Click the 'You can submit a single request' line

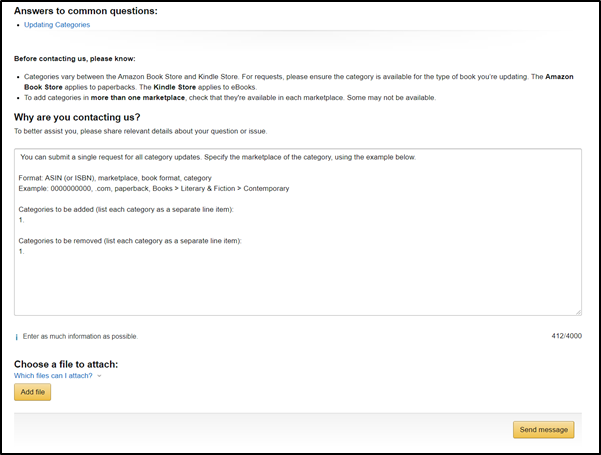218,157
